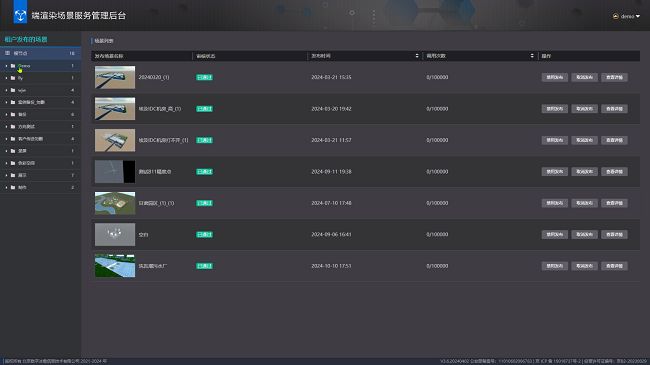The width and height of the screenshot is (650, 365).
Task: Click 禁用发布 for the 2024-10-10 17:51 scene
Action: [555, 266]
